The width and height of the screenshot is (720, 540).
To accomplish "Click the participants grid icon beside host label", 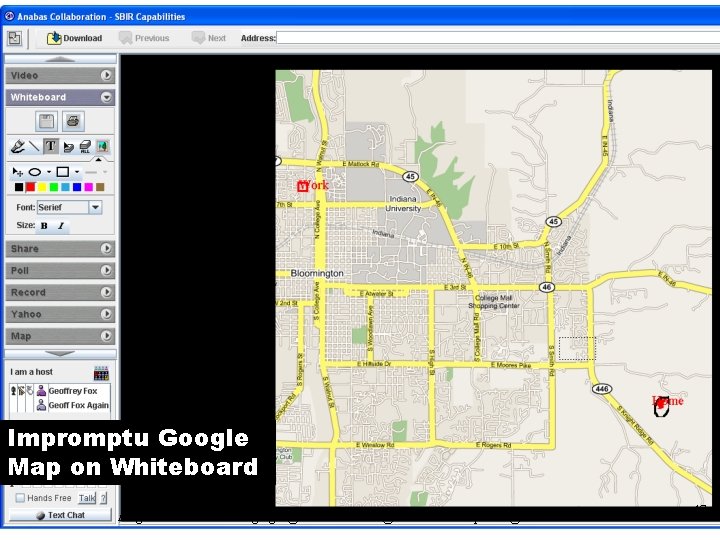I will 101,373.
